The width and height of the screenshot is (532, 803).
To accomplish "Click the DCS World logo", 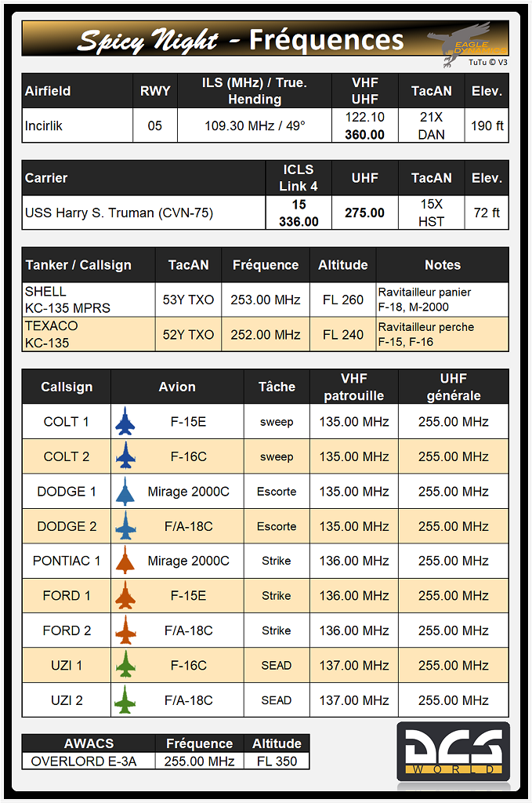I will point(453,753).
